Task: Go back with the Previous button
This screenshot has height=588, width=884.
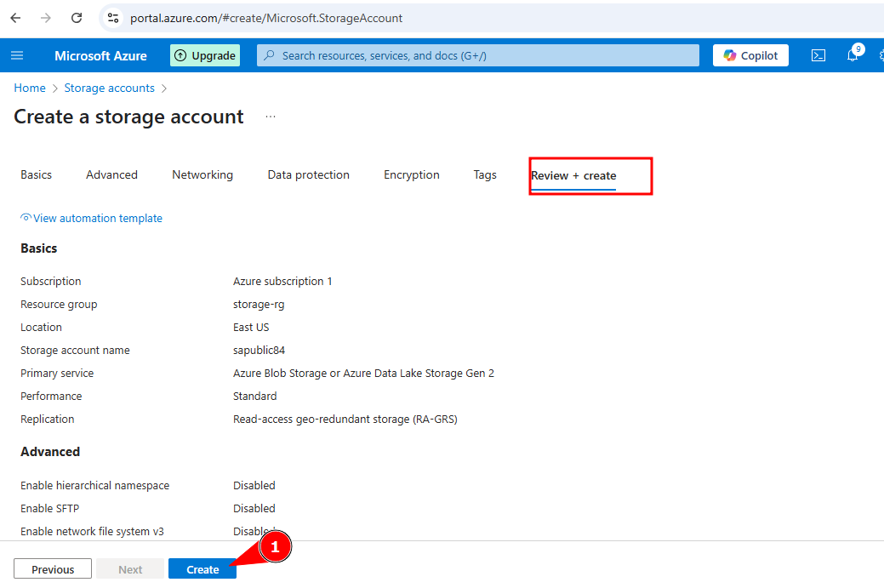Action: tap(53, 568)
